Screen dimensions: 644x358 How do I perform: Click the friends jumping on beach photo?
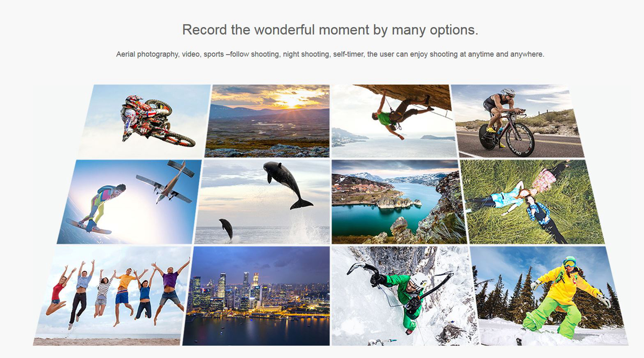coord(112,296)
